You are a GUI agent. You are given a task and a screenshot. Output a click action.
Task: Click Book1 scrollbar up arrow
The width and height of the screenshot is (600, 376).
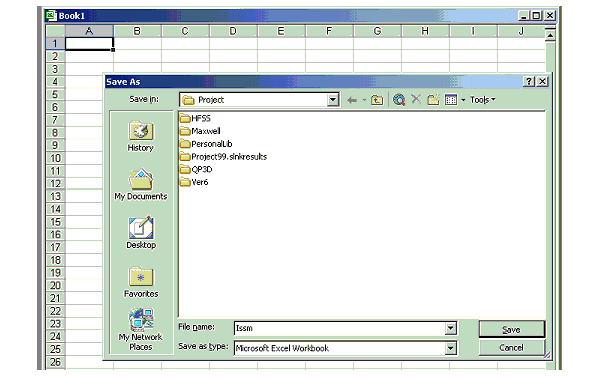click(x=550, y=36)
